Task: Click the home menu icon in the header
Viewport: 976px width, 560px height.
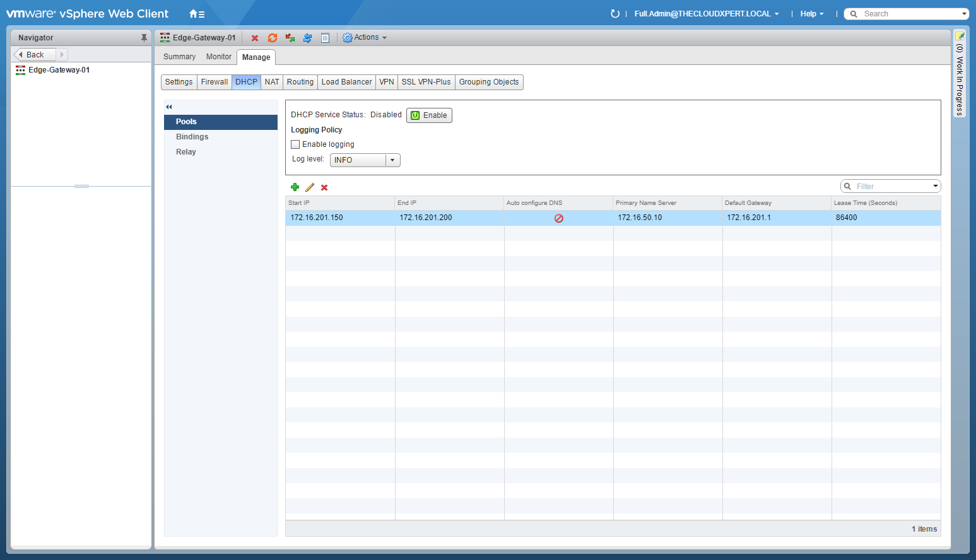Action: click(197, 14)
